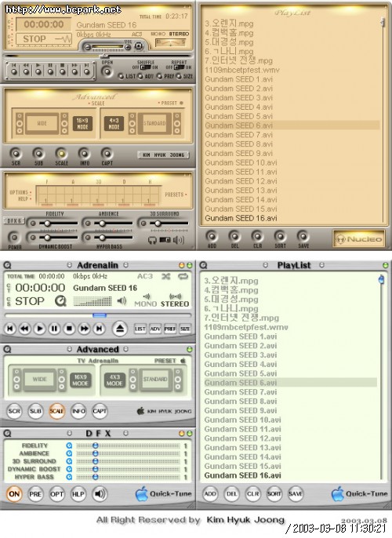Click the Play knob in the gold player
392x538 pixels.
tap(38, 71)
